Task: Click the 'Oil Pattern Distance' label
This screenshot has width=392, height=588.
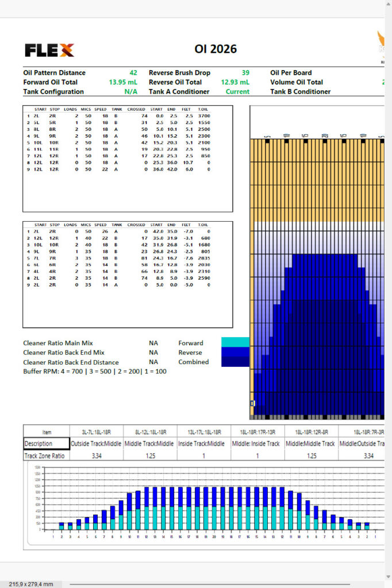Action: 55,73
